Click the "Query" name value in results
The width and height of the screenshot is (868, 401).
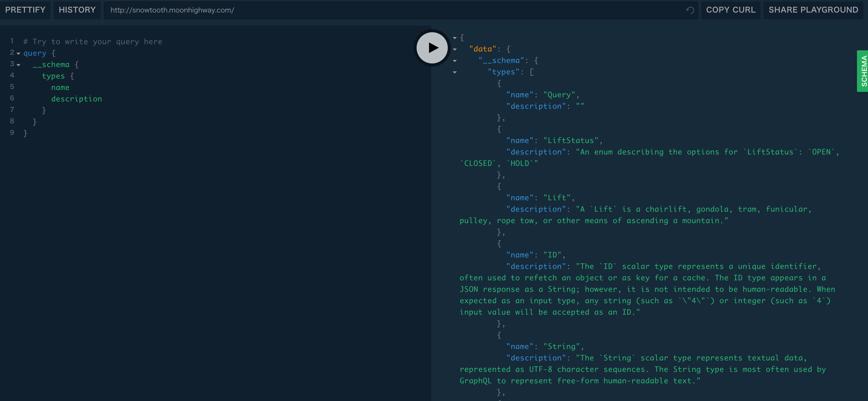(x=559, y=95)
